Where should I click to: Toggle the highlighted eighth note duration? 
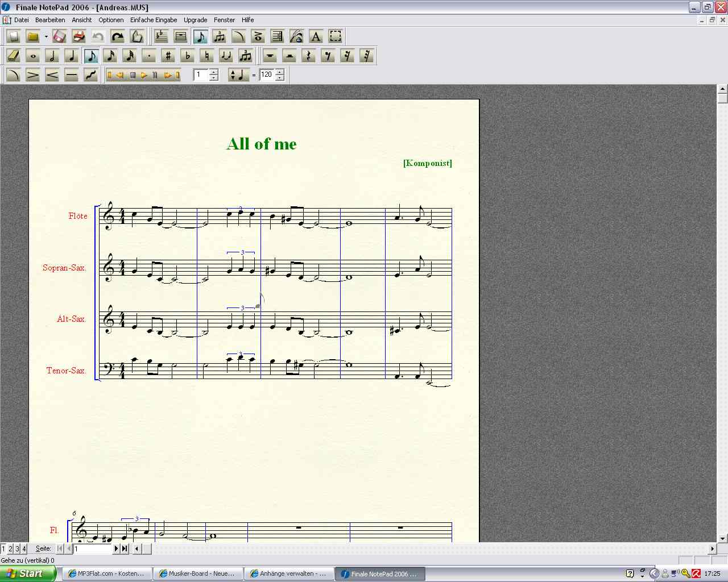(91, 56)
